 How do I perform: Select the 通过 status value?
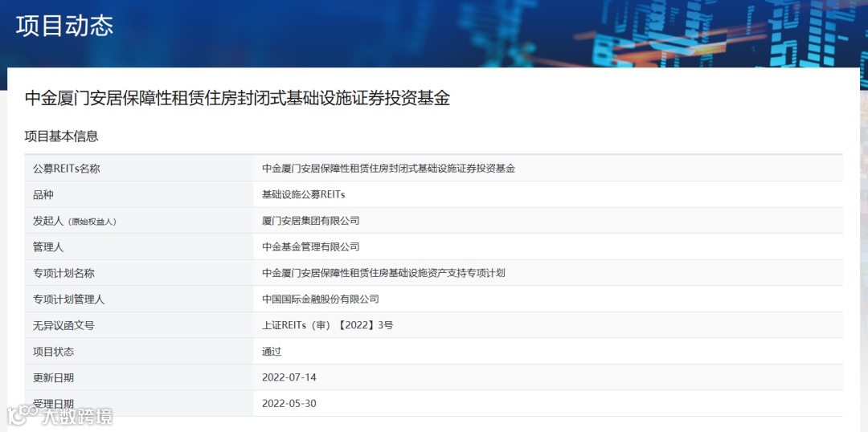pos(272,352)
